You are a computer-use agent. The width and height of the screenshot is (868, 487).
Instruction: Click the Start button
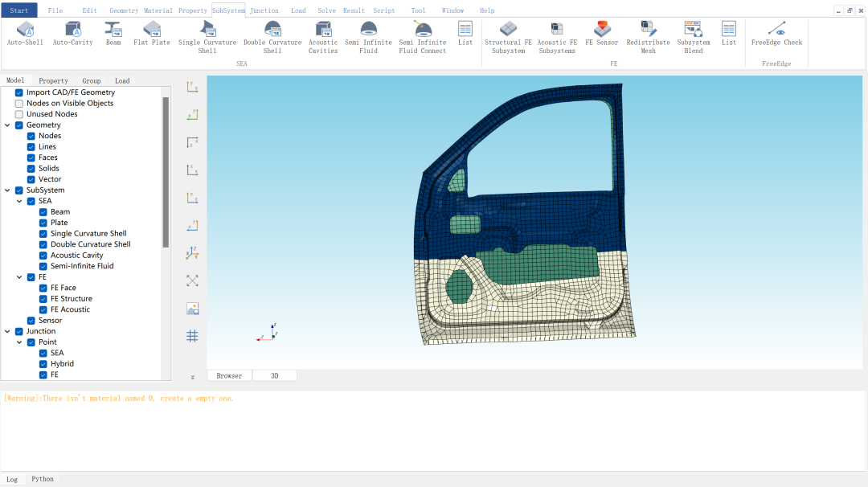[x=18, y=10]
